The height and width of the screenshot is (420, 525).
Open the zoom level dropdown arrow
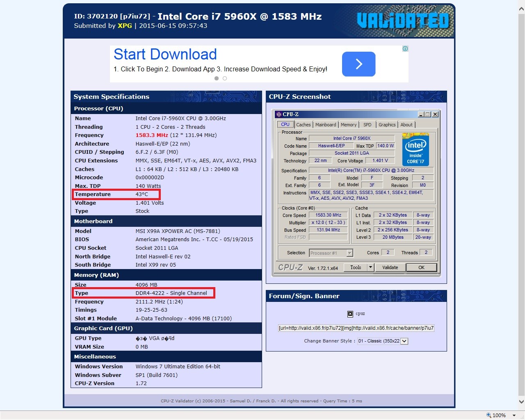(514, 415)
